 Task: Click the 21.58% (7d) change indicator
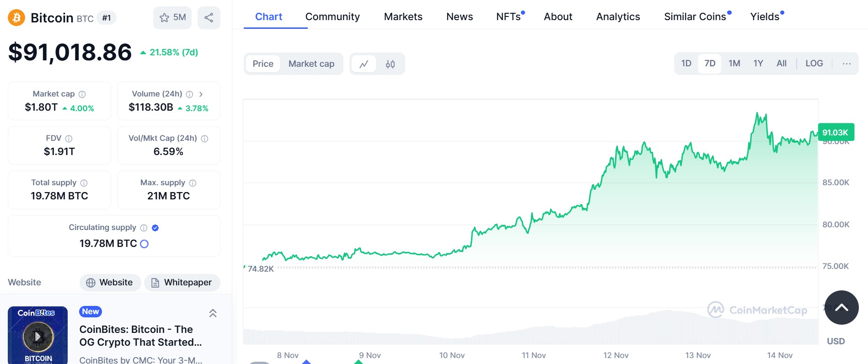[169, 53]
